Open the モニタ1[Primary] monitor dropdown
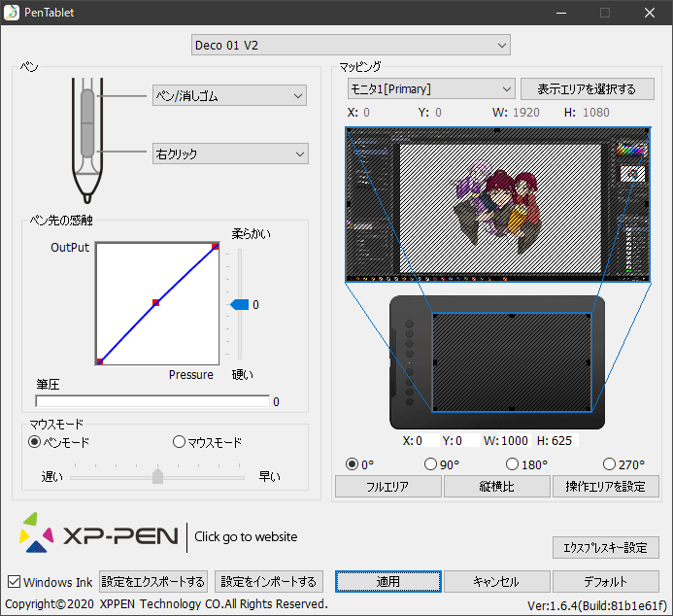This screenshot has width=673, height=616. 431,88
